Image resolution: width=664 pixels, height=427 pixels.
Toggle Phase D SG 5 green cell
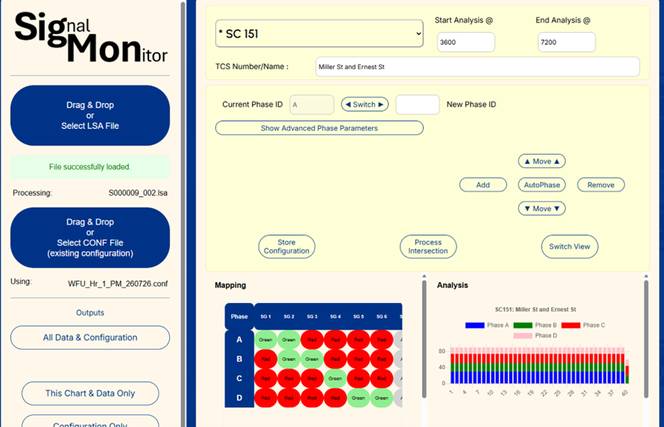coord(358,398)
